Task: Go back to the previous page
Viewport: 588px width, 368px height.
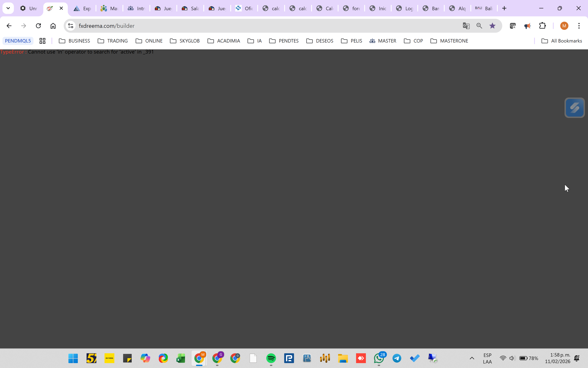Action: click(9, 26)
